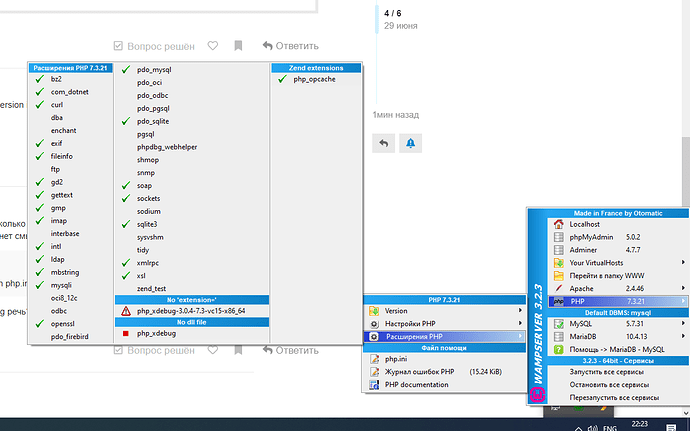Click the bookmark icon above the menu

point(238,45)
